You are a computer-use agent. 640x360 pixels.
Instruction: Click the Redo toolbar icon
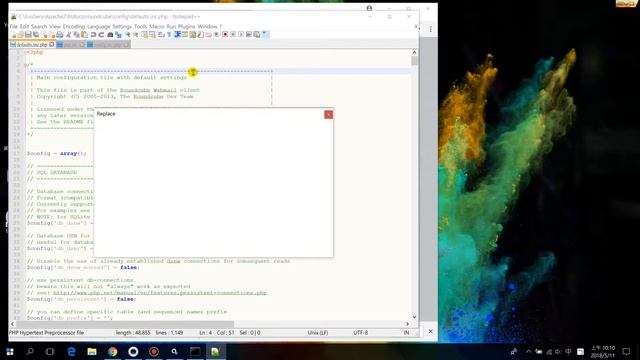point(101,35)
